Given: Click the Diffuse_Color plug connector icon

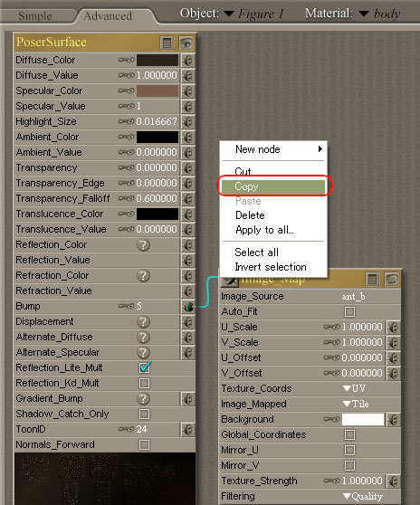Looking at the screenshot, I should click(187, 61).
